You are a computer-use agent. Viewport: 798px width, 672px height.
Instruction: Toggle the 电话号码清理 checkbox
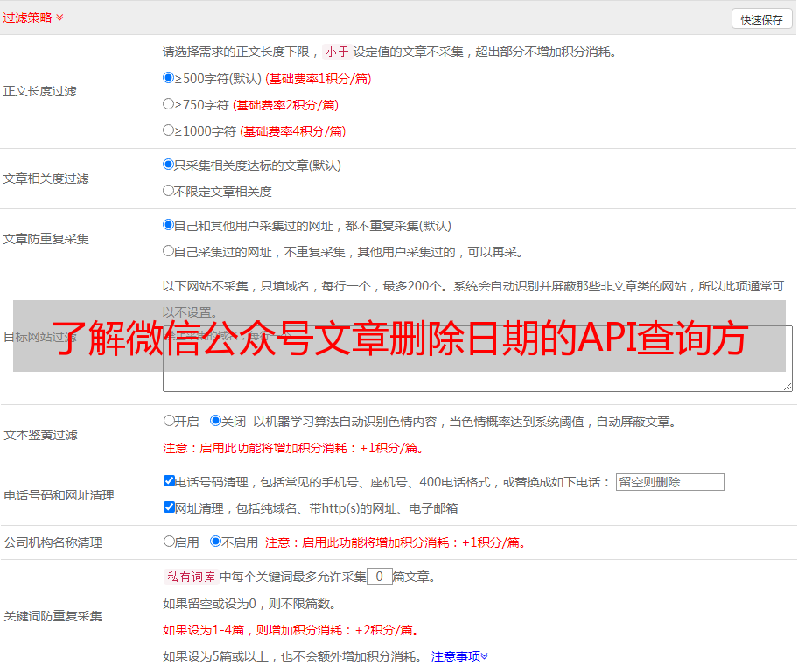coord(169,481)
